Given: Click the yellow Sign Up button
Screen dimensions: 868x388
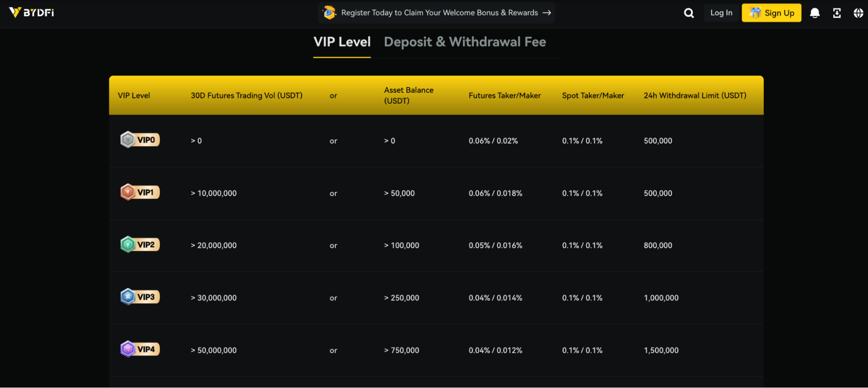Looking at the screenshot, I should [771, 13].
